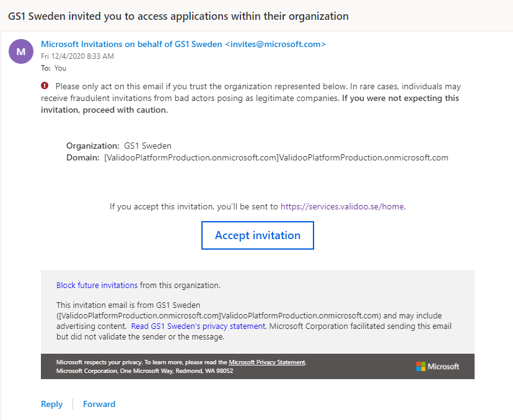The height and width of the screenshot is (420, 513).
Task: Open the Microsoft Privacy Statement link
Action: tap(267, 362)
